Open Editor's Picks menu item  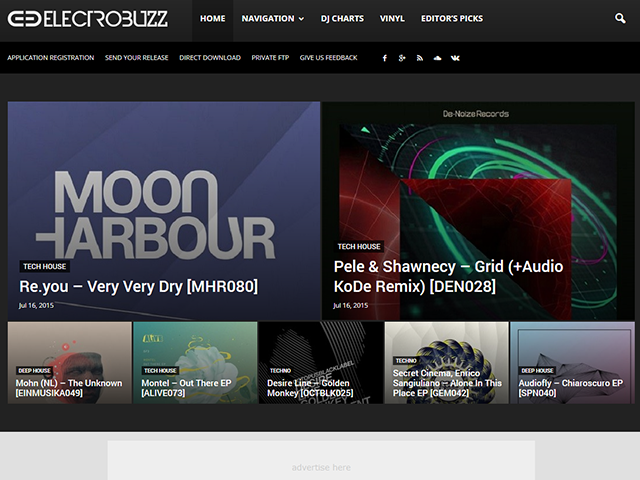452,19
